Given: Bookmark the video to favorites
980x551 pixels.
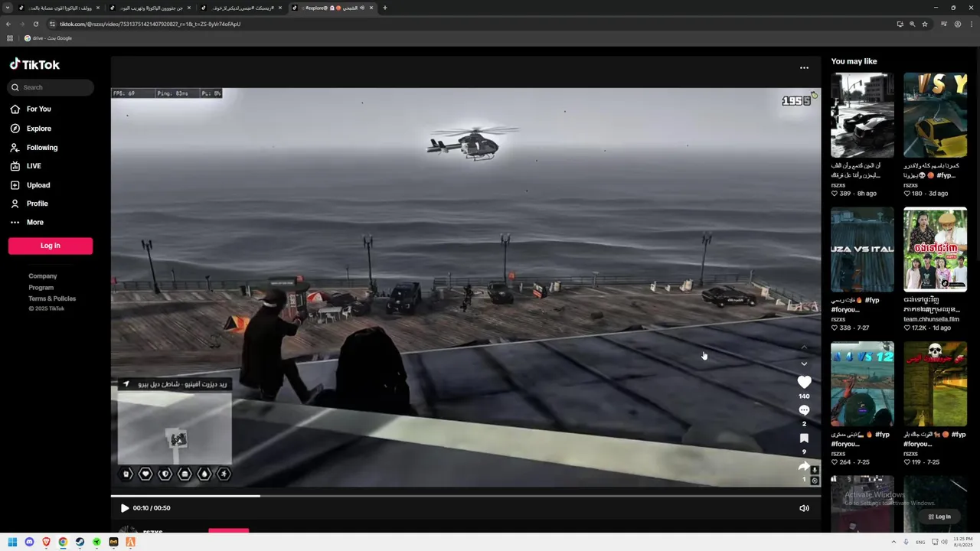Looking at the screenshot, I should pyautogui.click(x=804, y=439).
